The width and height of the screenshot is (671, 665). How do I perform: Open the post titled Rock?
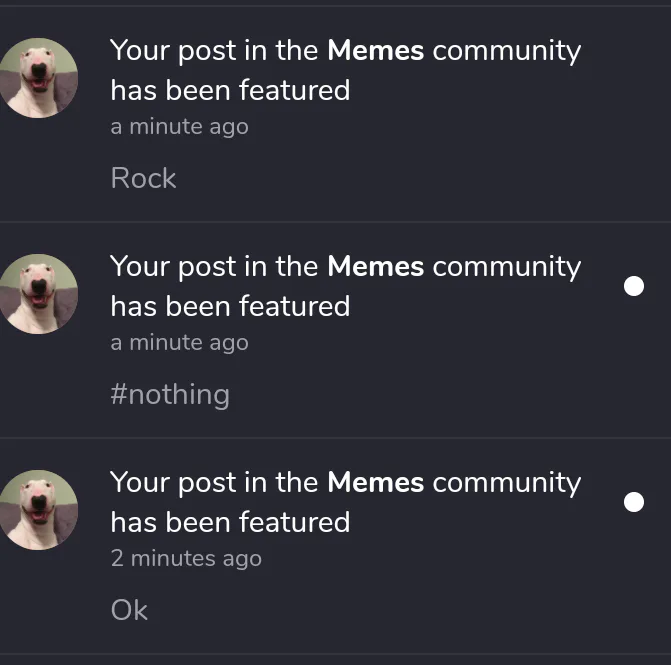point(143,178)
